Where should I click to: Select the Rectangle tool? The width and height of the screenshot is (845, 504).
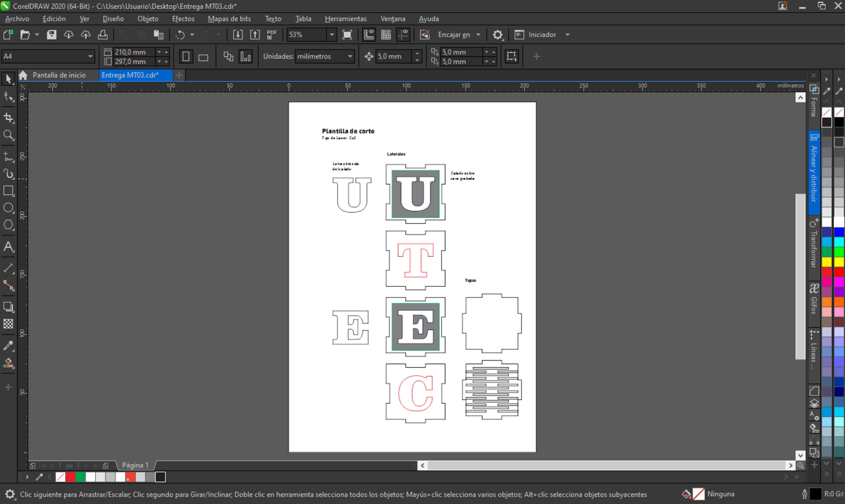[8, 191]
